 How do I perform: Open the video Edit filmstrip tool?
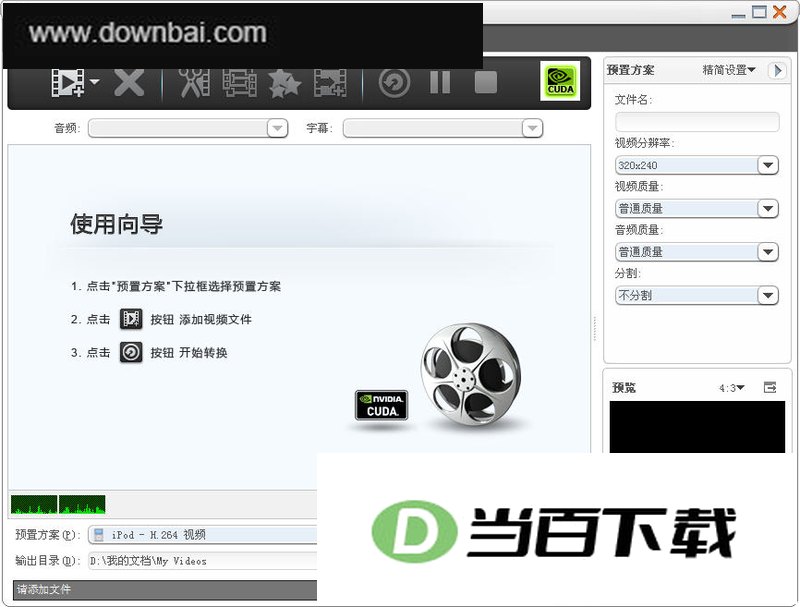(x=240, y=82)
